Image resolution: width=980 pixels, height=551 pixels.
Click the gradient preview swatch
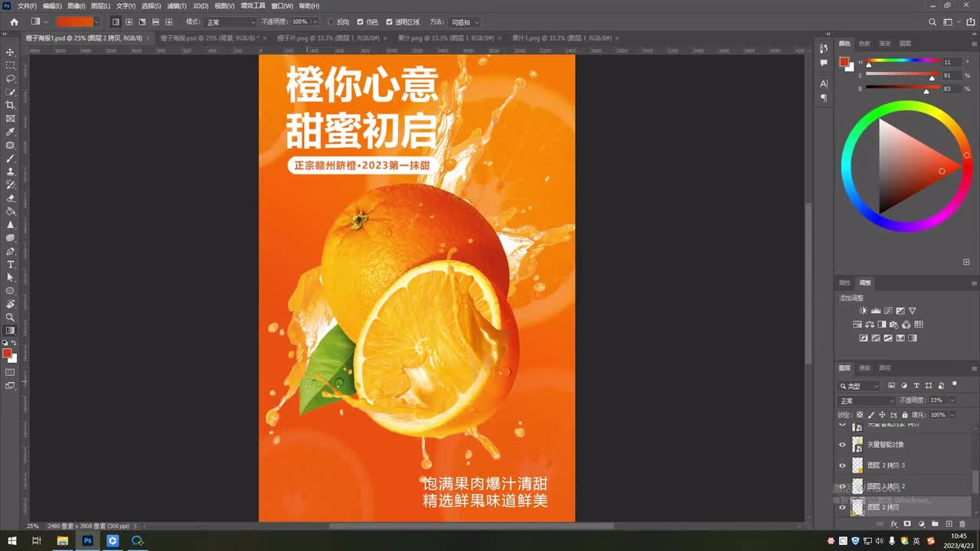click(x=74, y=22)
